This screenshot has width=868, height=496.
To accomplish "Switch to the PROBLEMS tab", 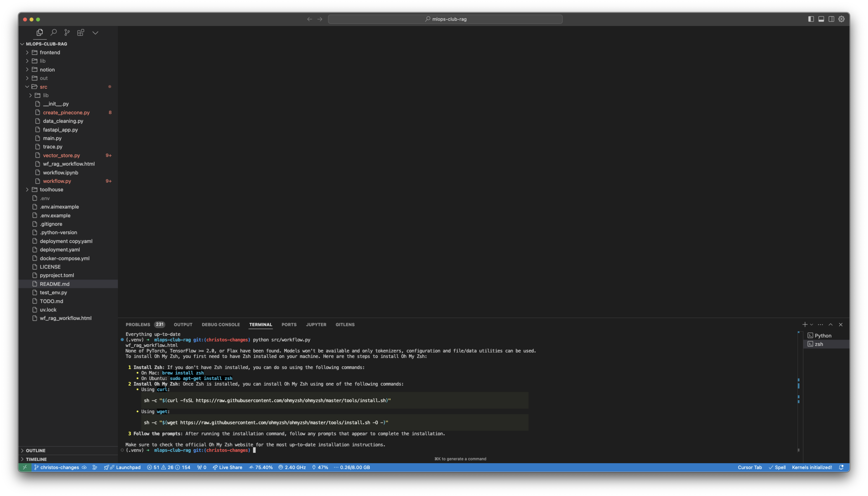I will (138, 325).
